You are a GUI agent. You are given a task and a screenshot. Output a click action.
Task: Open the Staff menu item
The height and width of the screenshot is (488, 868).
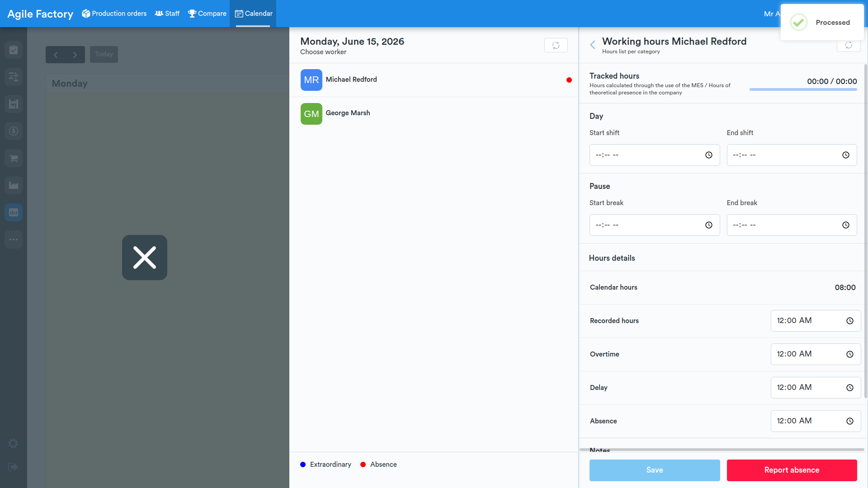(167, 14)
